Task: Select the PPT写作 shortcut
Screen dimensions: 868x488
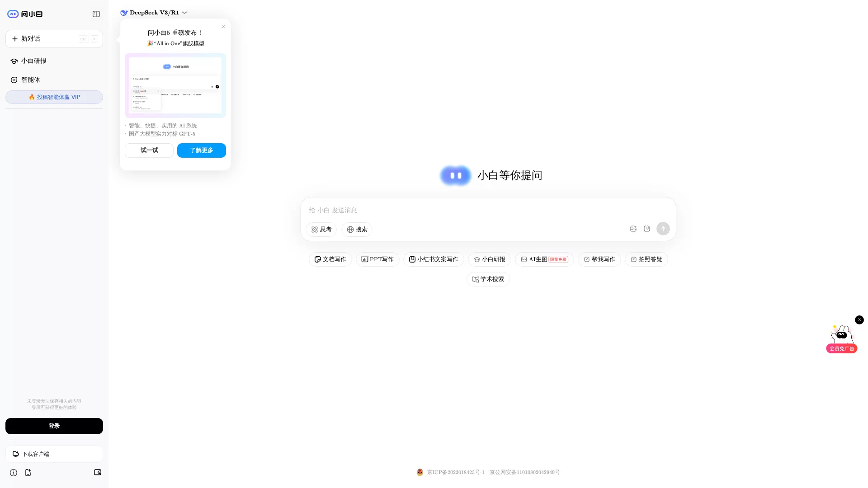Action: [377, 259]
